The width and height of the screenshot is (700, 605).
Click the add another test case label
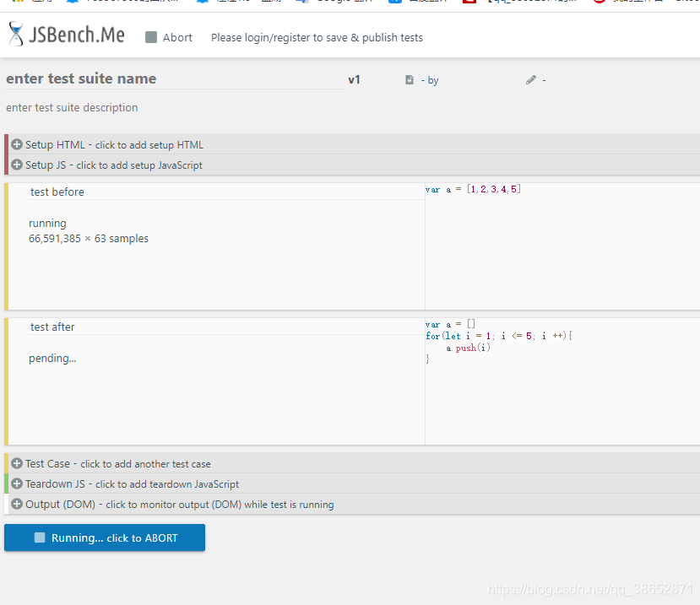145,464
